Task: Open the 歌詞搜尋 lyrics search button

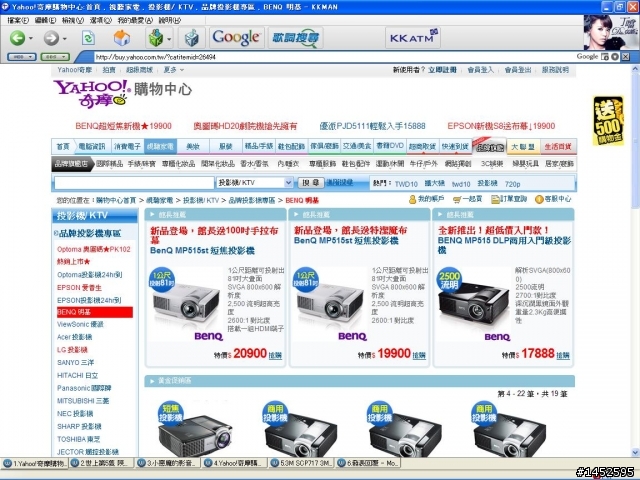Action: tap(296, 38)
